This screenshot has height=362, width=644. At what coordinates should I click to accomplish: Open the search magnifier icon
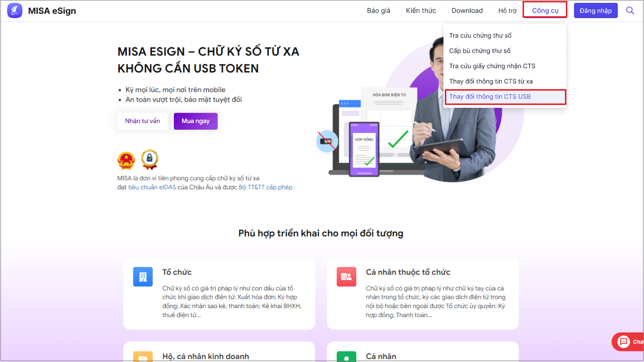[630, 10]
